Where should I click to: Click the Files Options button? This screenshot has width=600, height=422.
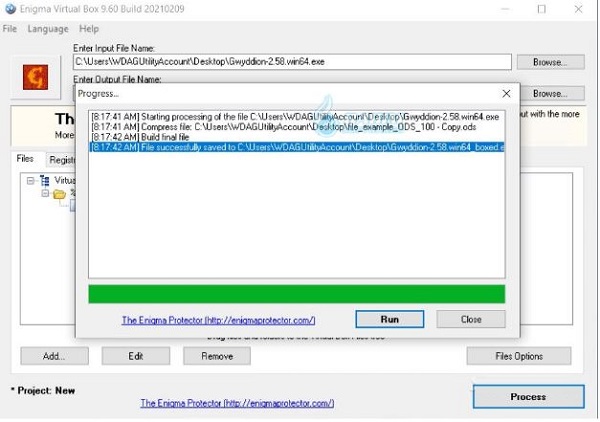[x=519, y=356]
